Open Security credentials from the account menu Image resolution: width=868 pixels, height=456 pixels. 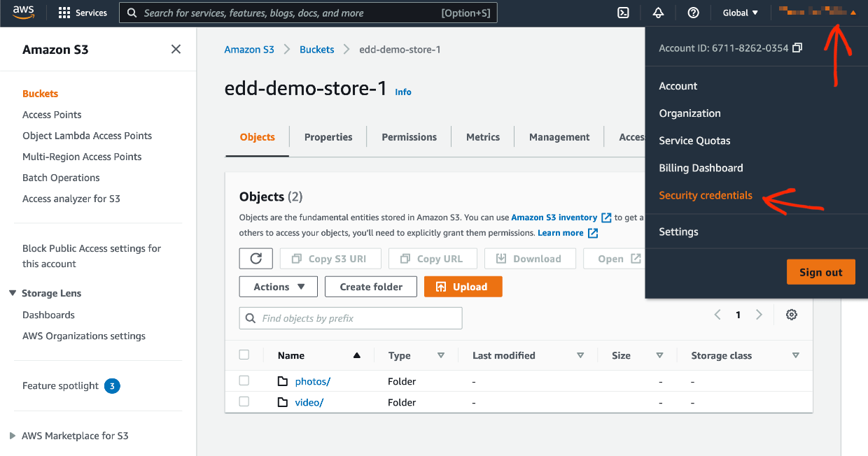[706, 195]
